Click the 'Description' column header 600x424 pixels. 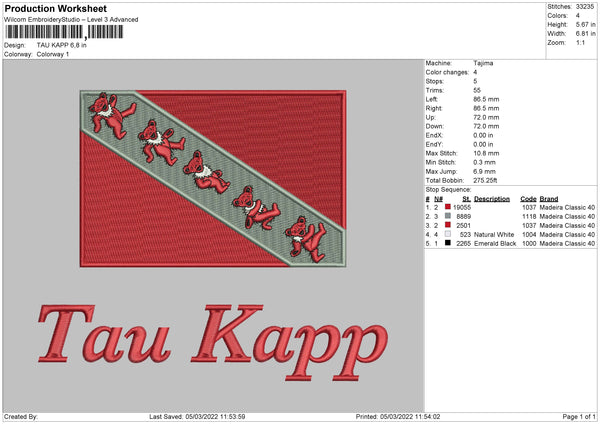[x=492, y=199]
